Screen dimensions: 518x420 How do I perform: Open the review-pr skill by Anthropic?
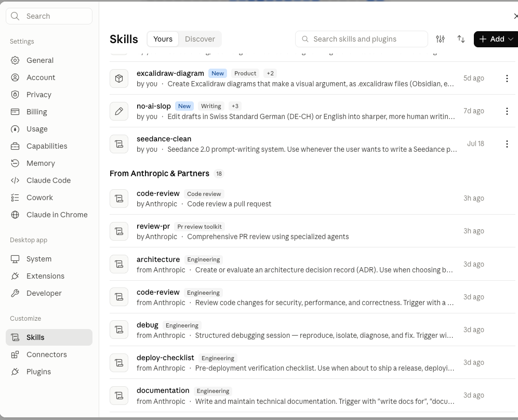coord(312,231)
